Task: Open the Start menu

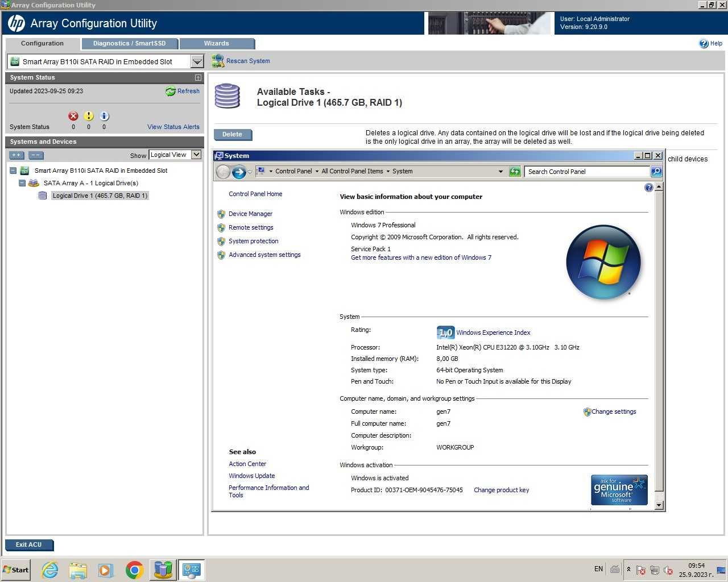Action: pos(15,569)
